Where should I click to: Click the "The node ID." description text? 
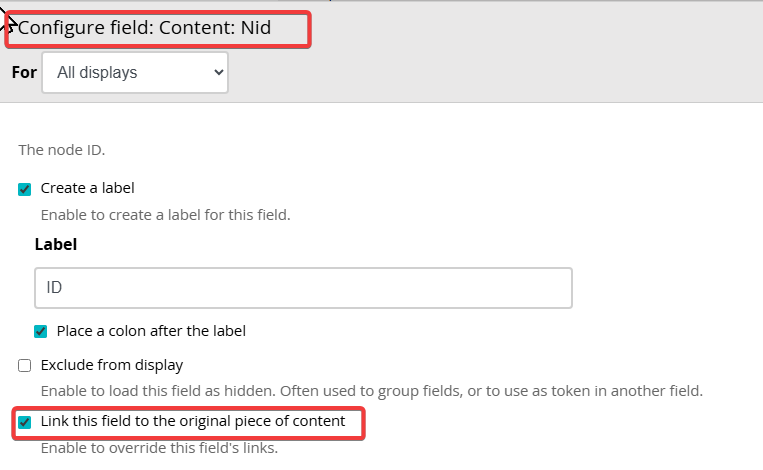coord(62,150)
